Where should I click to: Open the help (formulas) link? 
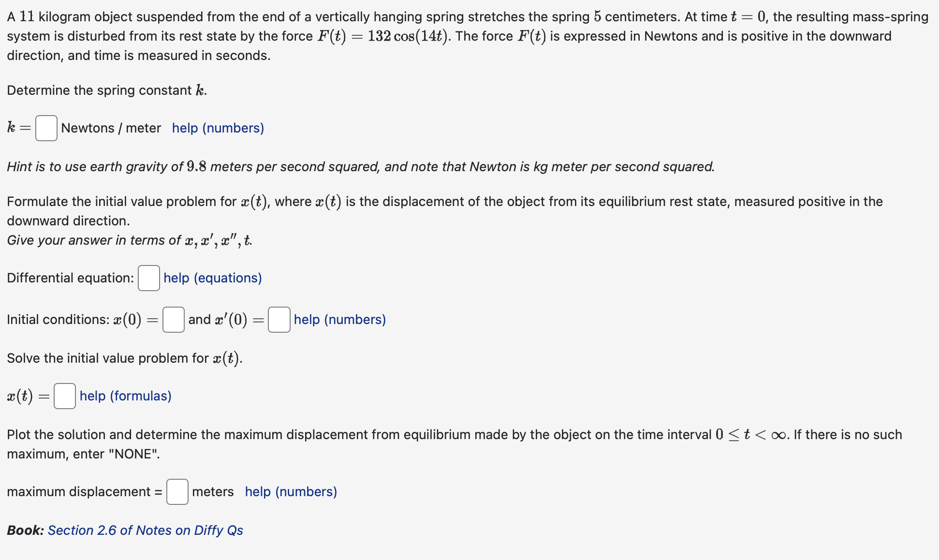pos(125,396)
